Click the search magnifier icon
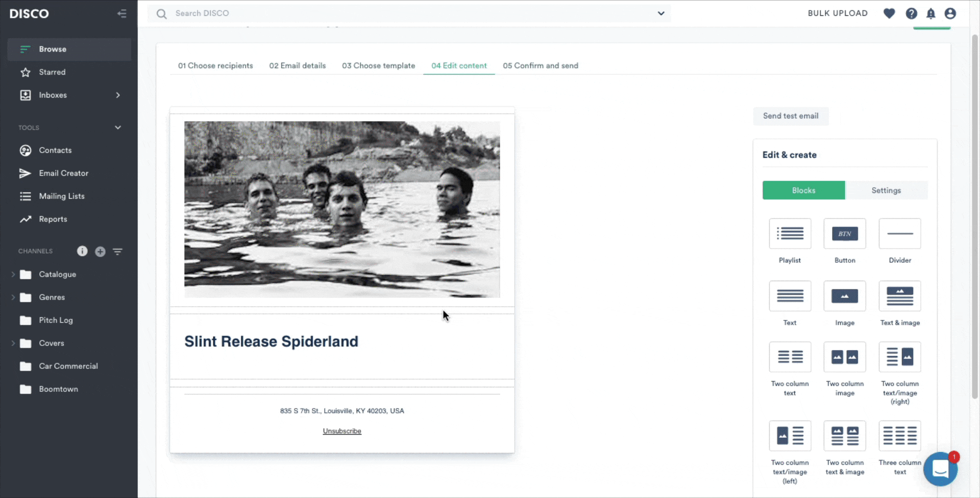This screenshot has height=498, width=980. [162, 14]
